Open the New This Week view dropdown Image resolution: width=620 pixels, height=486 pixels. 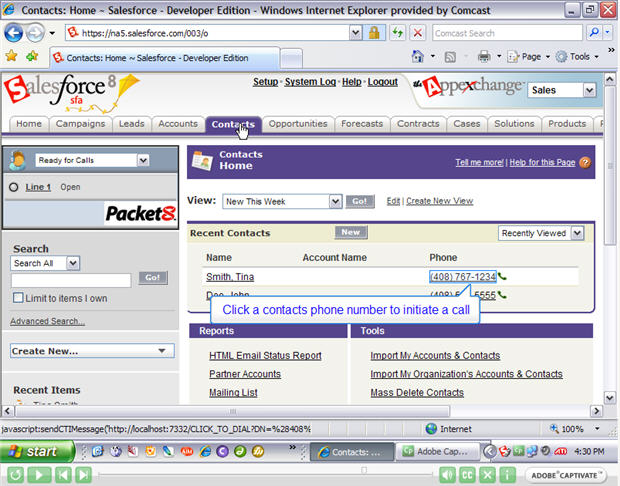click(335, 201)
